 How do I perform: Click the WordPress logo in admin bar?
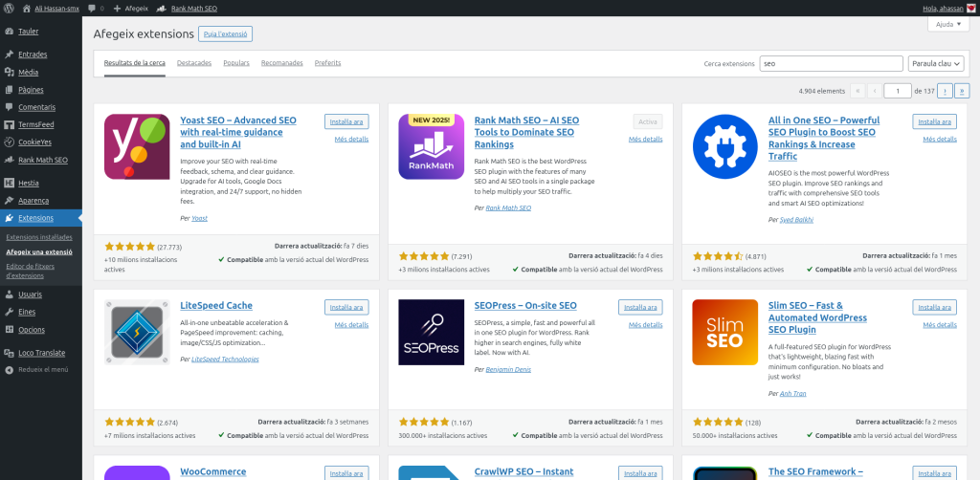click(9, 8)
